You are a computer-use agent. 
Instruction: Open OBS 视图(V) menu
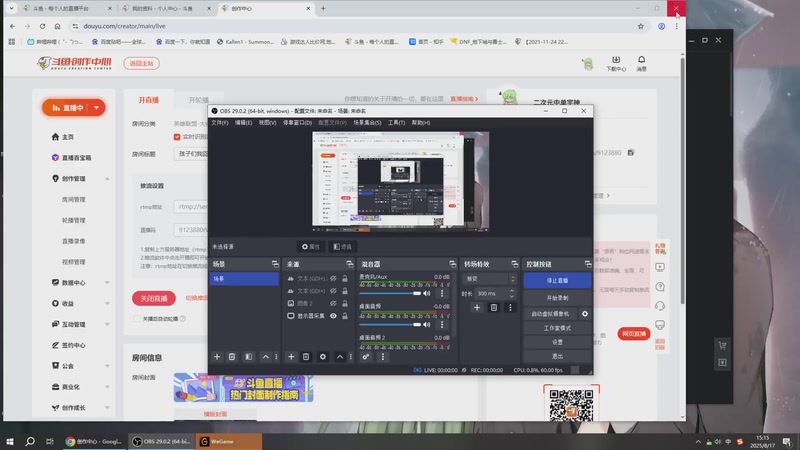[267, 122]
